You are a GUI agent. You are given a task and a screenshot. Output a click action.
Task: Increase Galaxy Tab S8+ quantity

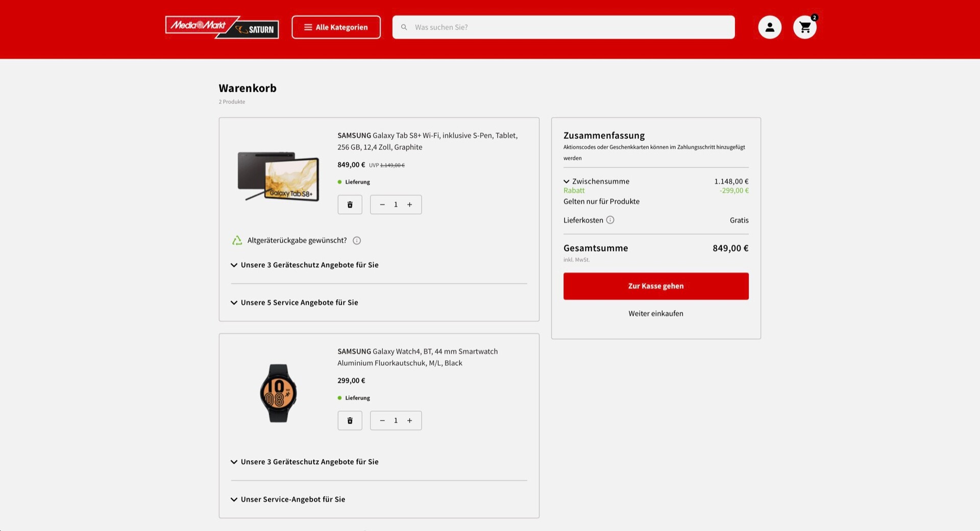(x=409, y=205)
